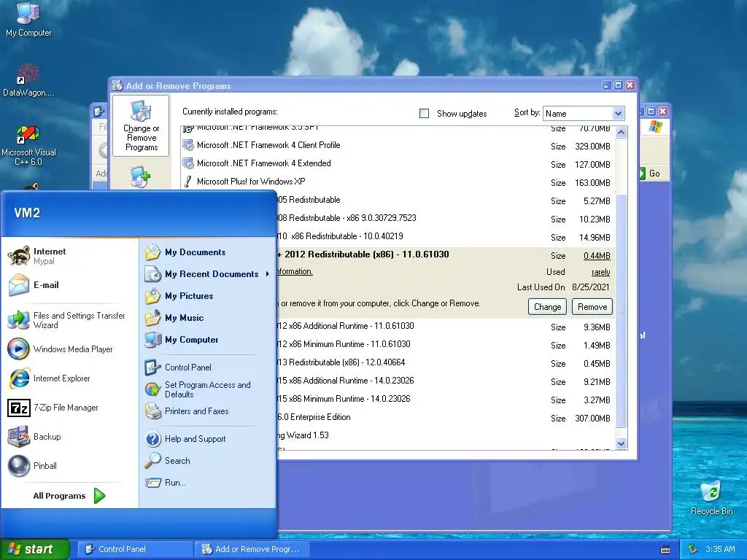Image resolution: width=747 pixels, height=560 pixels.
Task: Click the clock showing 3:35 AM
Action: tap(720, 549)
